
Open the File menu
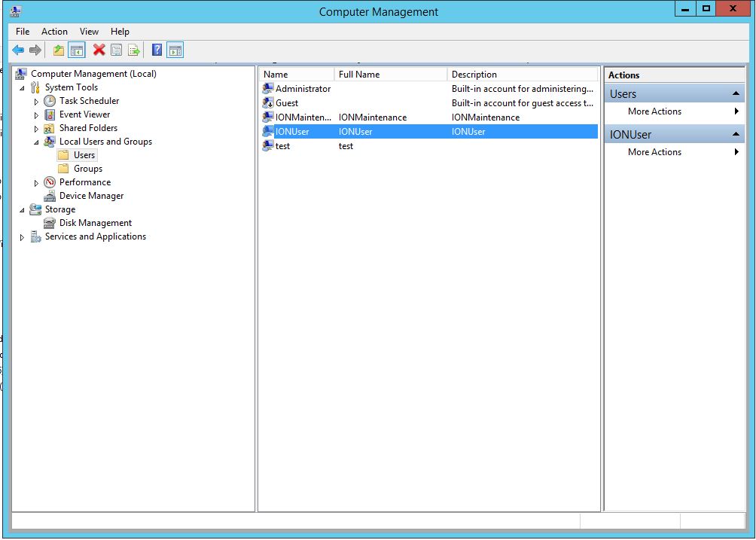pos(23,32)
